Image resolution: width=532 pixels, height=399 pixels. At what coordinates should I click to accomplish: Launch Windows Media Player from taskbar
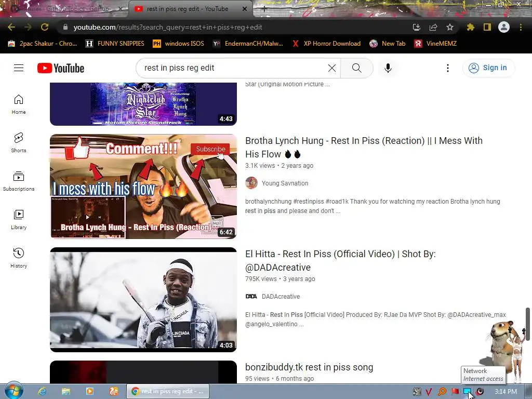point(89,391)
